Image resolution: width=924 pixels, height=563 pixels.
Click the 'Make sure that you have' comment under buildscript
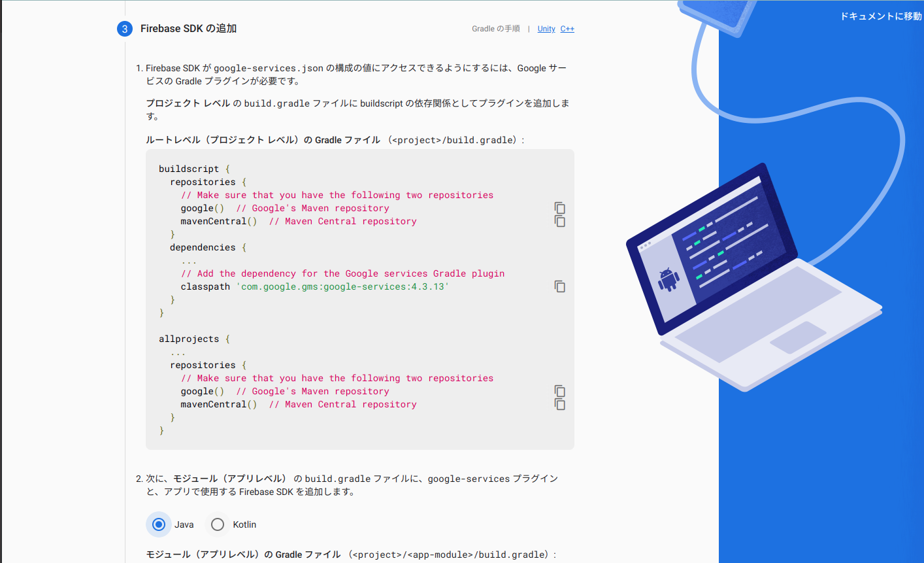tap(337, 195)
